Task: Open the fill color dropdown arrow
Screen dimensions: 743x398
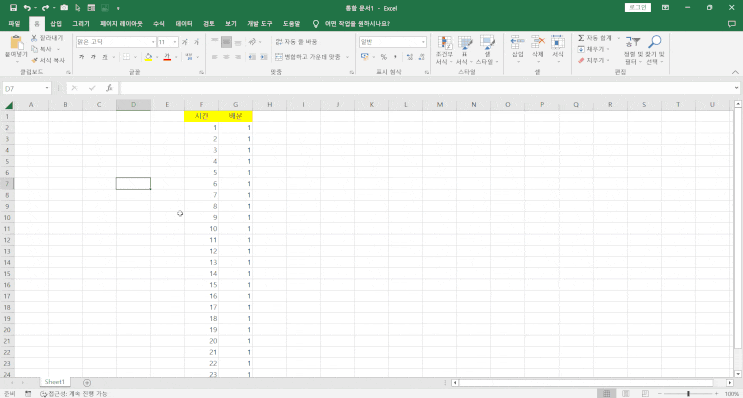Action: coord(157,57)
